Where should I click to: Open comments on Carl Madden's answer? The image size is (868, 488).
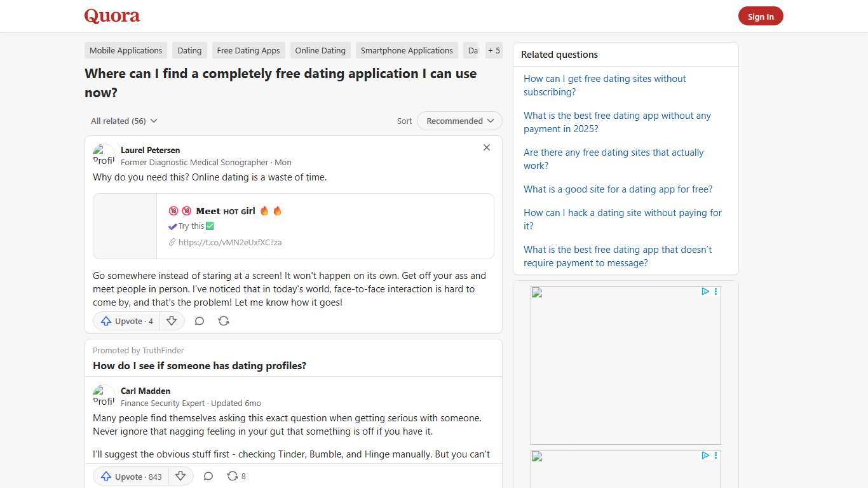208,476
